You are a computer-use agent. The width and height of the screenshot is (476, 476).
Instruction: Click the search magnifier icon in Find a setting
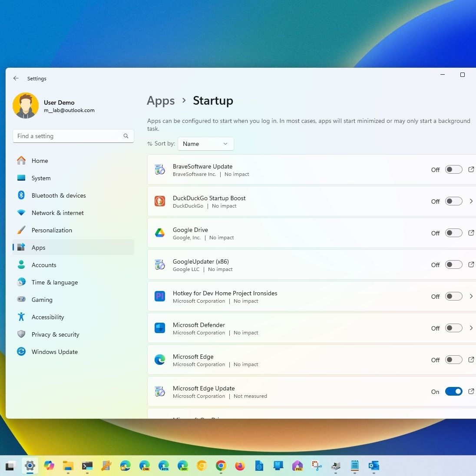pos(126,136)
